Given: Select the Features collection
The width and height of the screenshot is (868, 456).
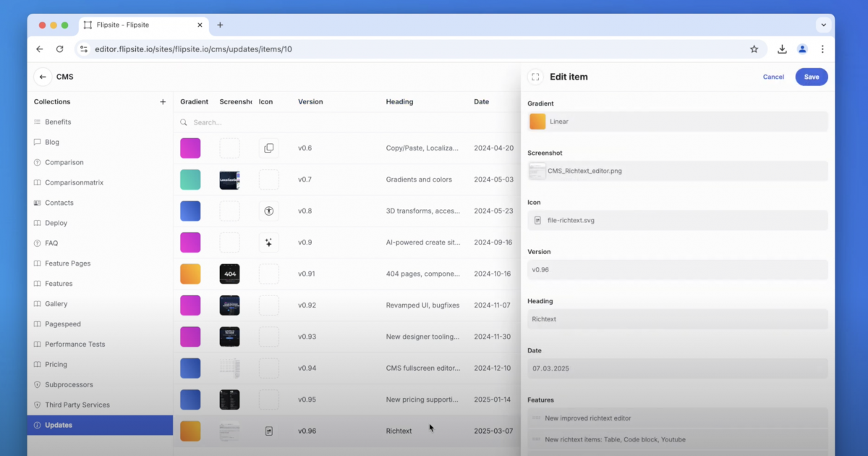Looking at the screenshot, I should click(x=100, y=284).
